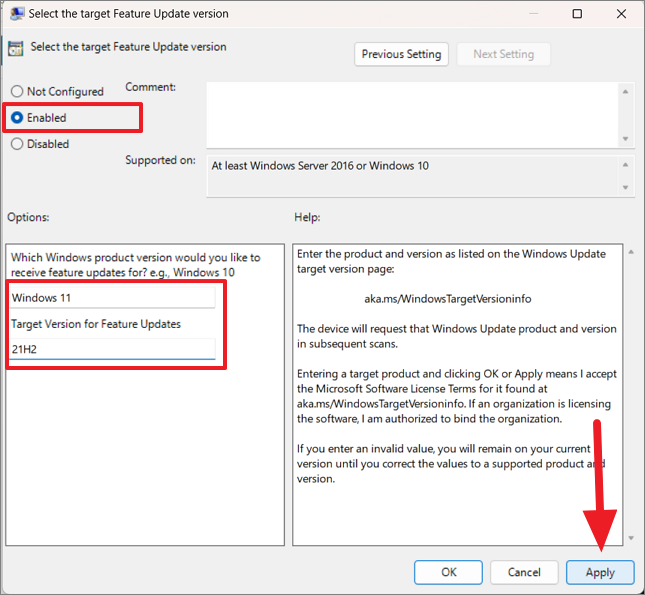Click 'The device will request' help paragraph
This screenshot has width=645, height=595.
457,336
